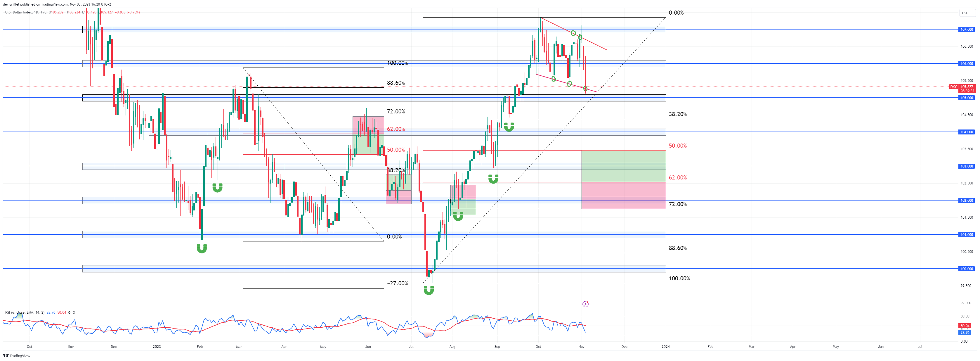Viewport: 980px width, 361px height.
Task: Select the blue 106.000 price level label
Action: click(967, 64)
